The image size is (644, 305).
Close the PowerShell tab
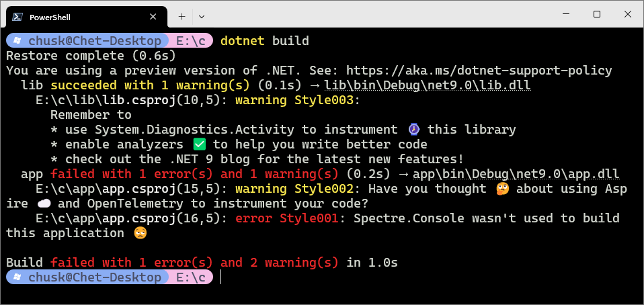(153, 17)
